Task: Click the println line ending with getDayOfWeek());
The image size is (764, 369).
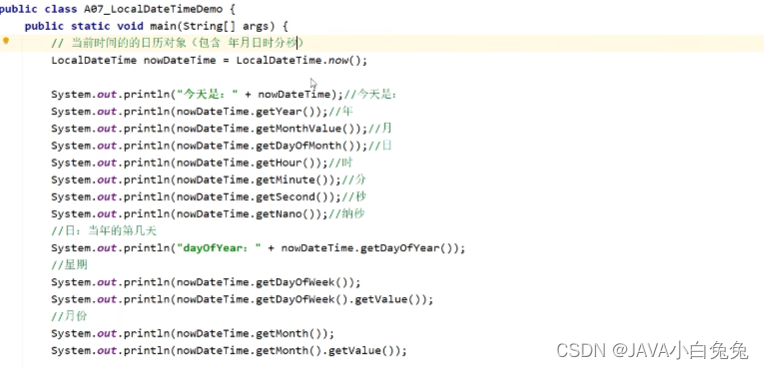Action: click(x=206, y=282)
